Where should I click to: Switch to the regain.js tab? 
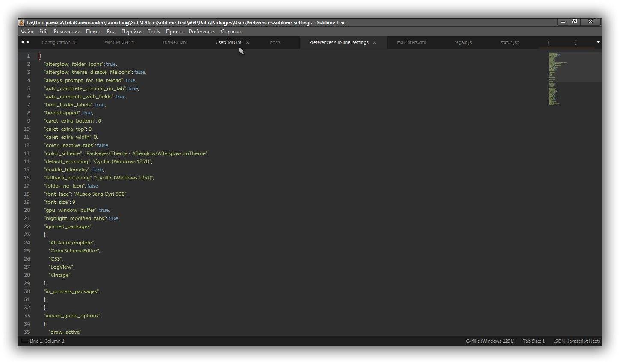click(463, 42)
